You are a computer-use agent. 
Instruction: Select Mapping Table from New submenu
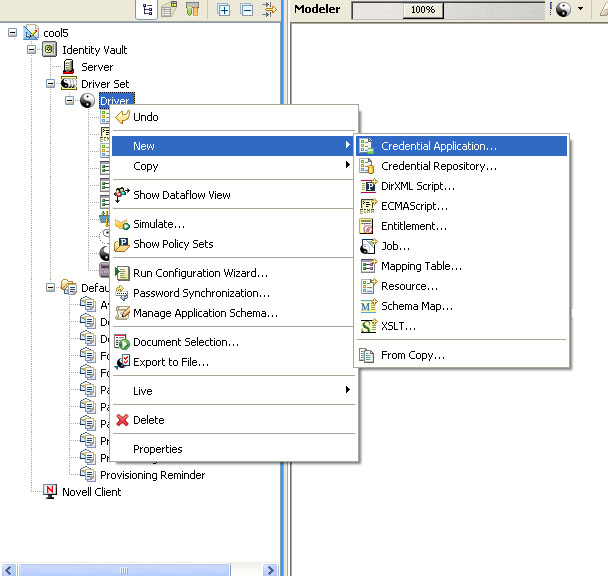(x=421, y=266)
